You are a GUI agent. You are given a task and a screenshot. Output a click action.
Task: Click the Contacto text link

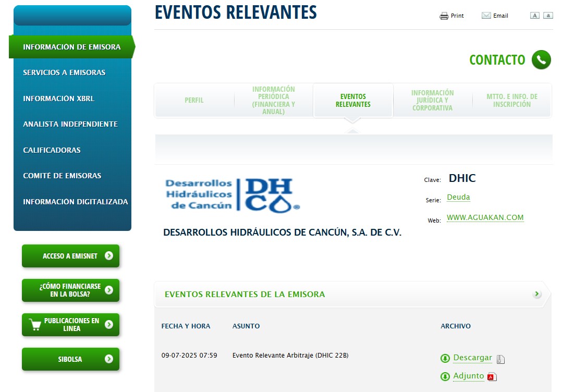pos(497,60)
